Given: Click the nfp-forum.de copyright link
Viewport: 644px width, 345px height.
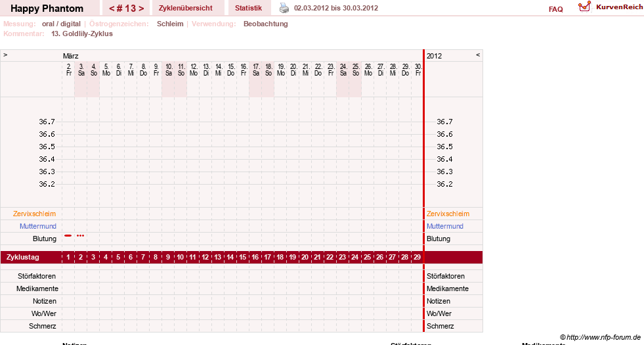Looking at the screenshot, I should pos(600,337).
